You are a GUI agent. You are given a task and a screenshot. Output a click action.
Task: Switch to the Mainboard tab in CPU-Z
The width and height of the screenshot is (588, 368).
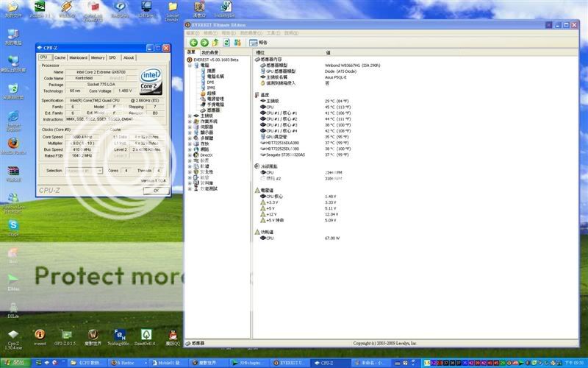(78, 57)
